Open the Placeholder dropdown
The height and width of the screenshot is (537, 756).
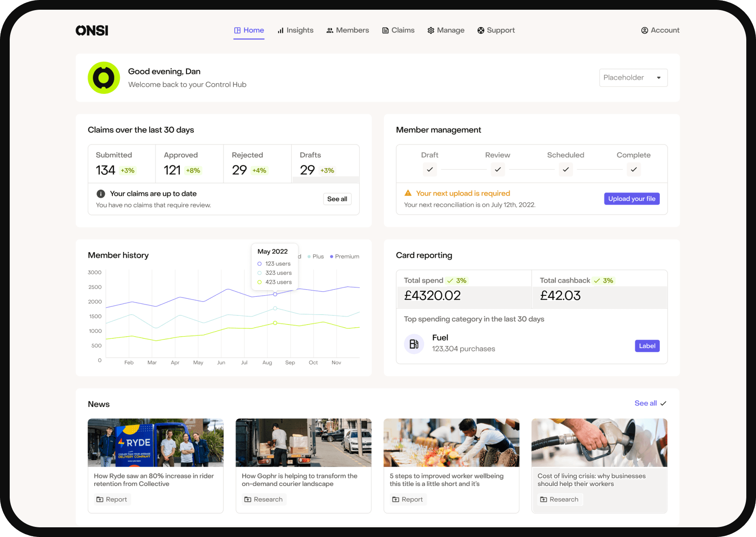pos(633,78)
